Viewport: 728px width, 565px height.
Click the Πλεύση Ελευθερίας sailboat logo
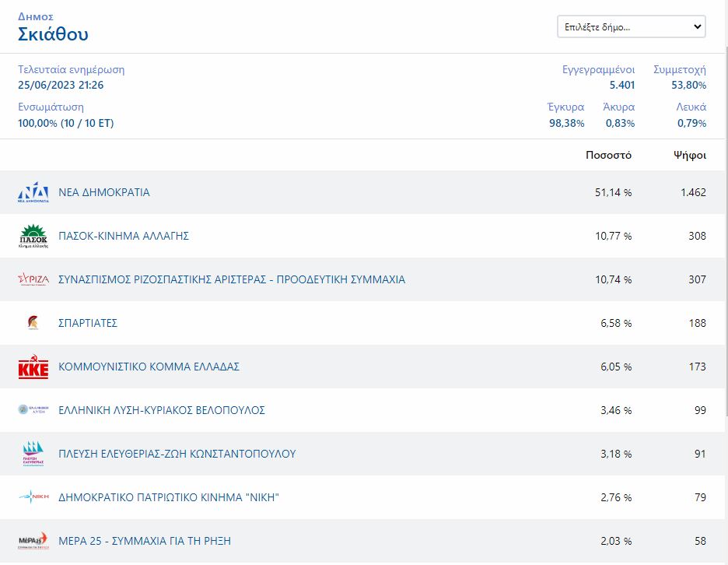[x=33, y=454]
